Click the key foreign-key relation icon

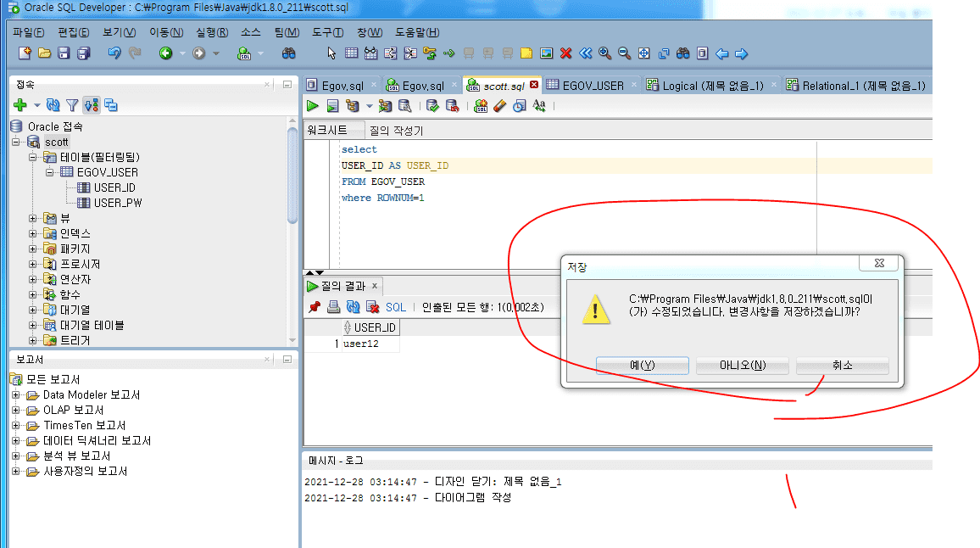pyautogui.click(x=429, y=53)
